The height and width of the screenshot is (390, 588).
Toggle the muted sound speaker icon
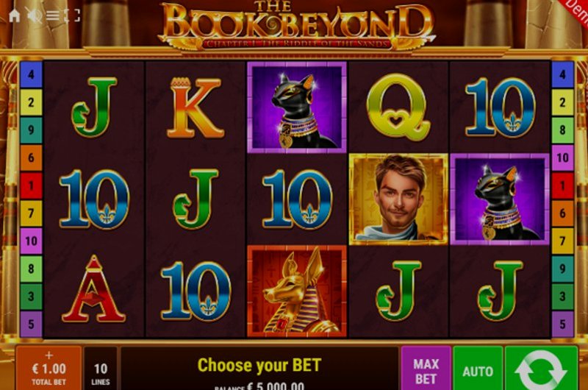(34, 15)
